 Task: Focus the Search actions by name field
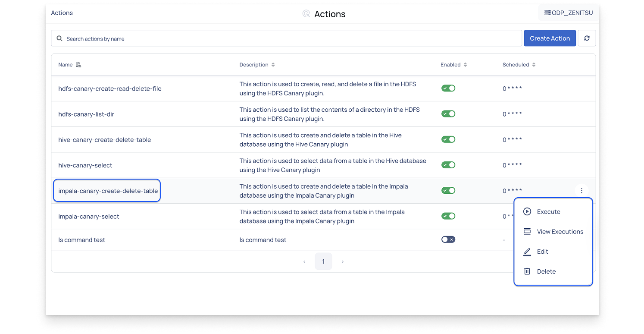[289, 38]
